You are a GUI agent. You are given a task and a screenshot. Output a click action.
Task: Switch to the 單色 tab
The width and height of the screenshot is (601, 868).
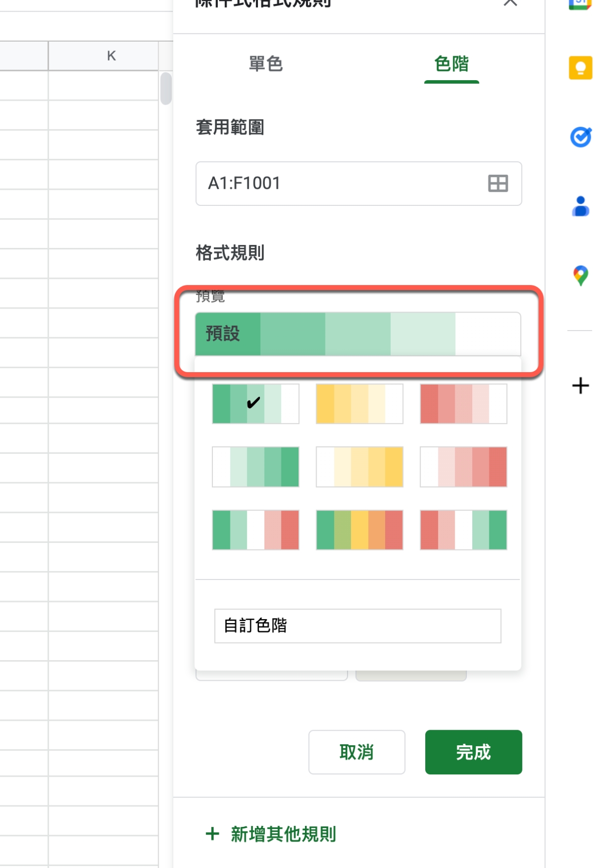pyautogui.click(x=266, y=64)
